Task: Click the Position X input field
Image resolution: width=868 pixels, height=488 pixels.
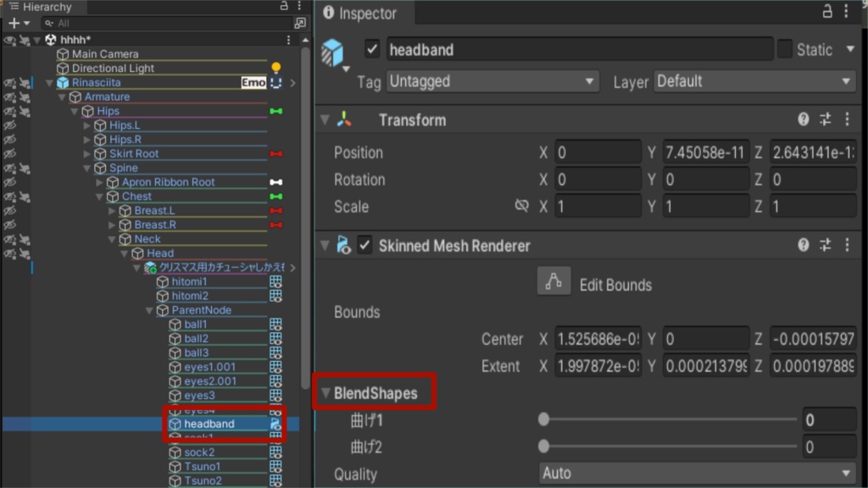Action: click(598, 152)
